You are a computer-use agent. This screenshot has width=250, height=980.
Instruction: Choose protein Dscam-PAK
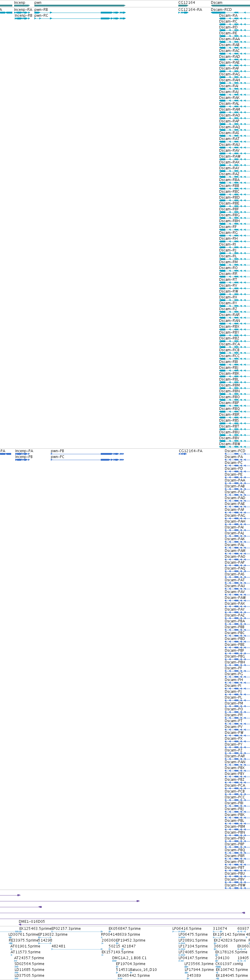click(235, 539)
